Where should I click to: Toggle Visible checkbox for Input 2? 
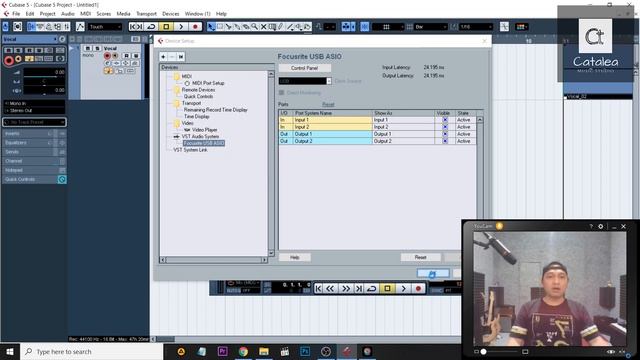(445, 127)
